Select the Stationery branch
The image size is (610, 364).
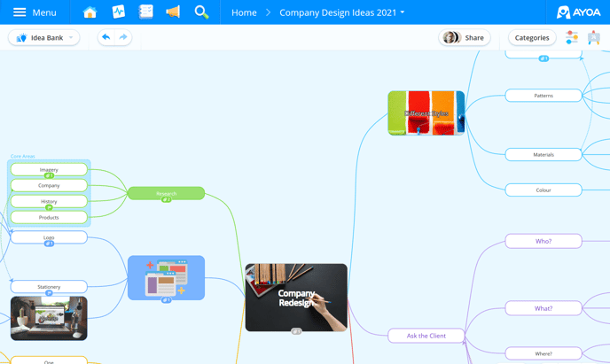[49, 287]
